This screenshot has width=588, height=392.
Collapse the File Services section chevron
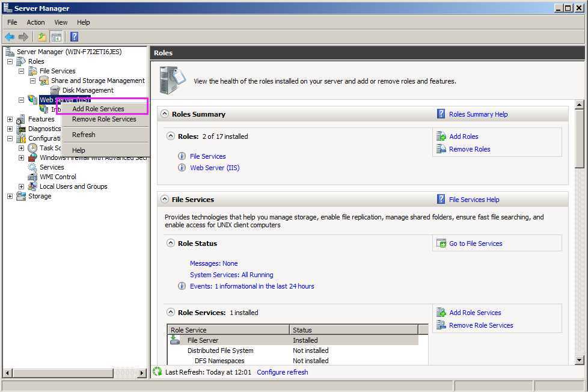[x=165, y=199]
